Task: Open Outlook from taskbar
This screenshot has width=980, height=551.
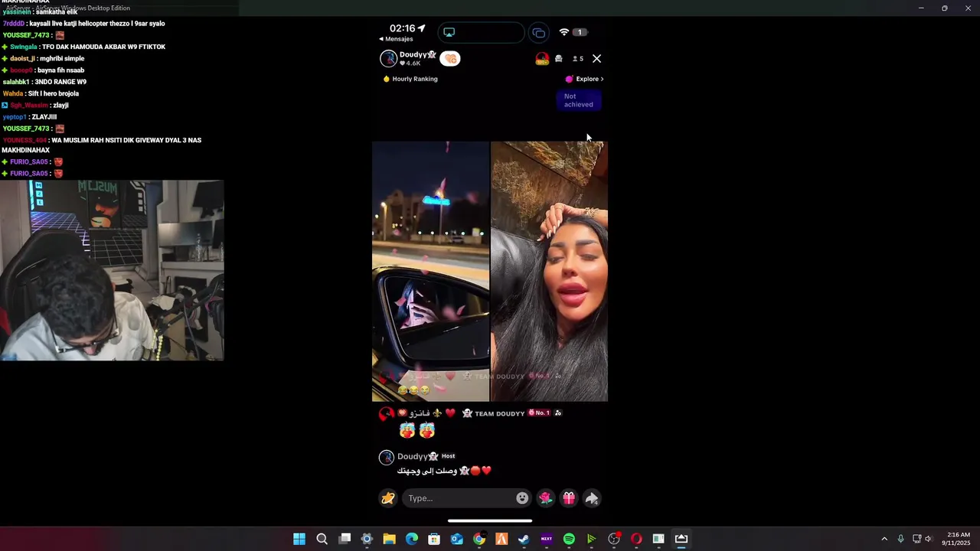Action: coord(456,539)
